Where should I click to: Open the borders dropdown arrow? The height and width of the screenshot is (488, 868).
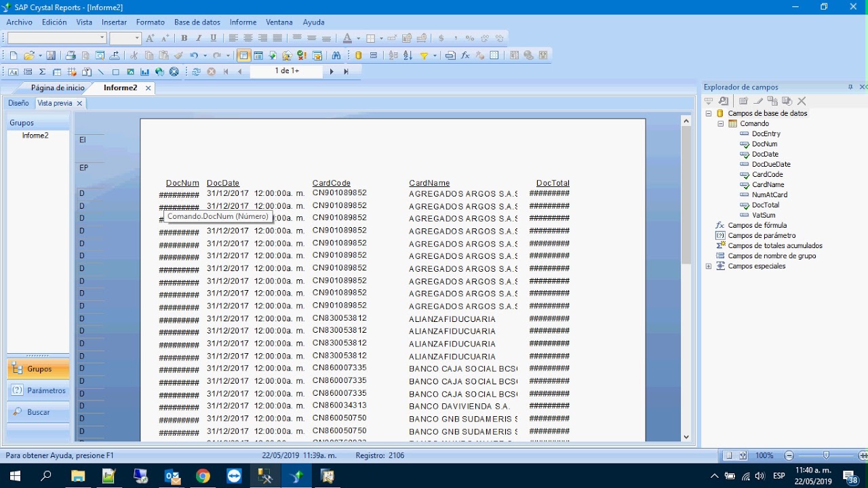point(381,39)
